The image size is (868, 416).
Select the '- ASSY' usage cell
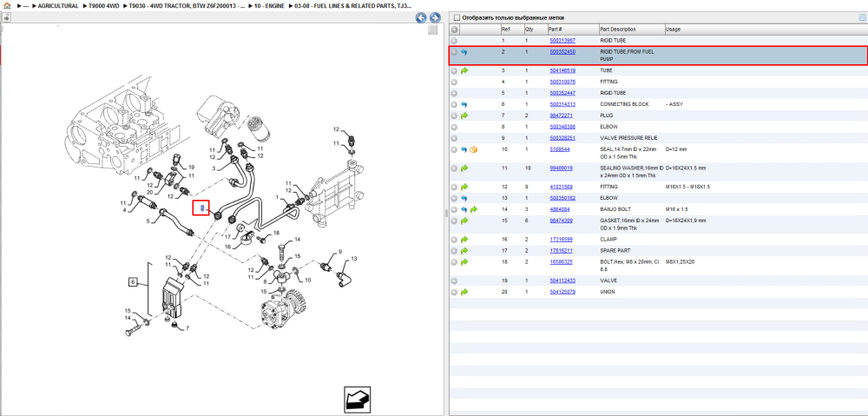point(674,104)
